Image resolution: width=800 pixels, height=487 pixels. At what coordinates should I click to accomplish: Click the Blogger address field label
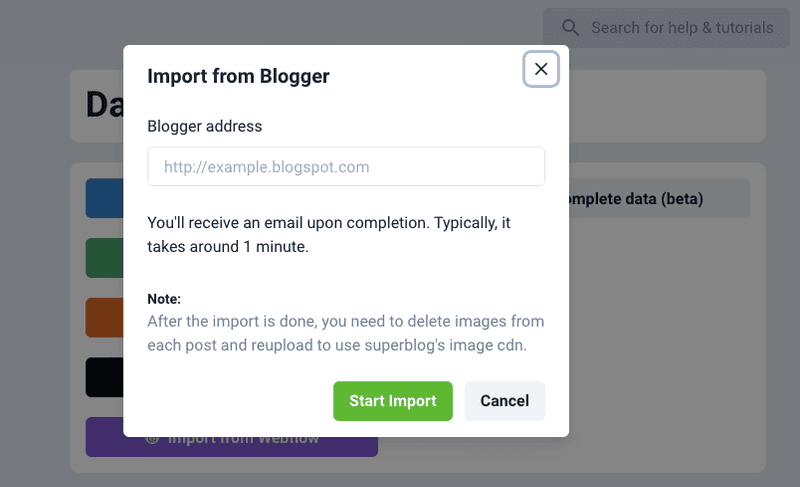tap(204, 126)
